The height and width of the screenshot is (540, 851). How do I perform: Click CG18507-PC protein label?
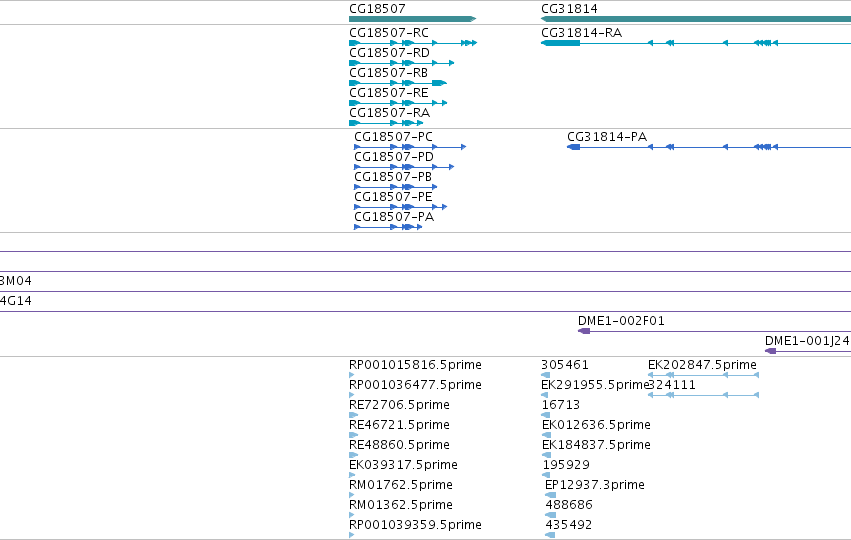pyautogui.click(x=393, y=137)
